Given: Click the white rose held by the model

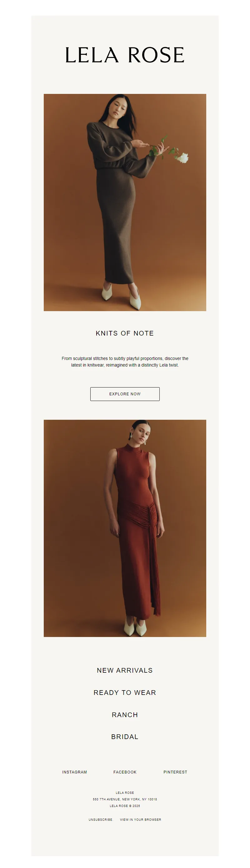Looking at the screenshot, I should coord(183,158).
